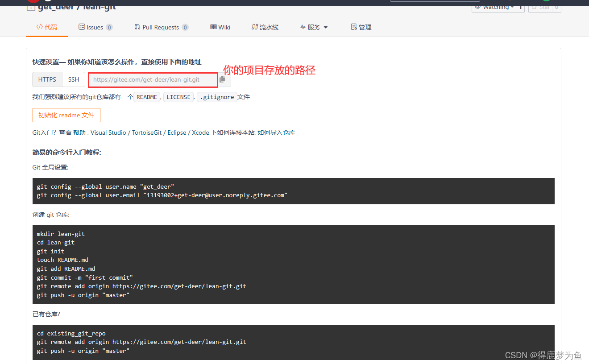Image resolution: width=589 pixels, height=364 pixels.
Task: Click the cd existing_git_repo line
Action: [x=71, y=333]
